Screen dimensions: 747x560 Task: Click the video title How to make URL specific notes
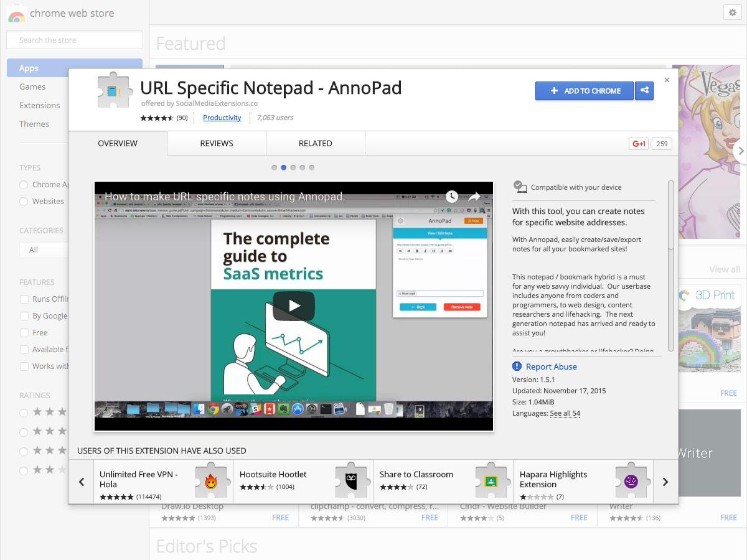coord(225,197)
